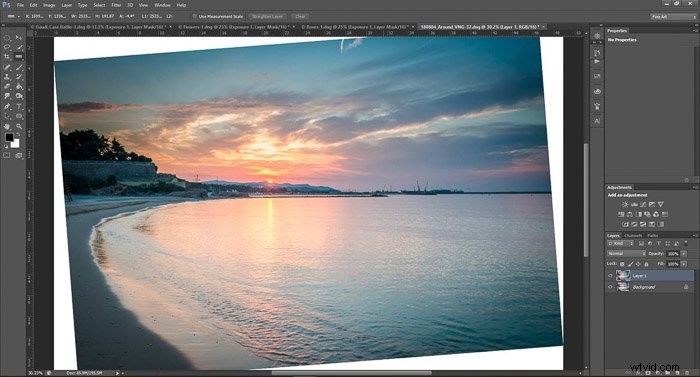Screen dimensions: 700x377
Task: Select the Eraser tool
Action: tap(7, 86)
